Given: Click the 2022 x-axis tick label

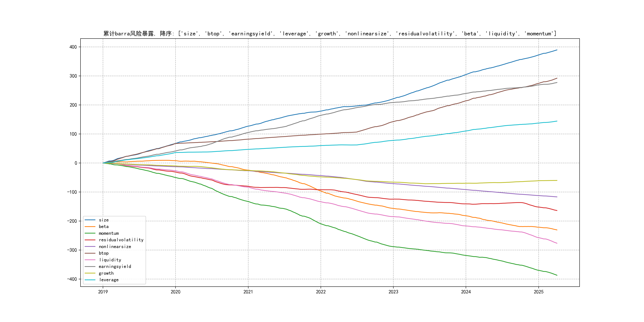Looking at the screenshot, I should tap(321, 292).
